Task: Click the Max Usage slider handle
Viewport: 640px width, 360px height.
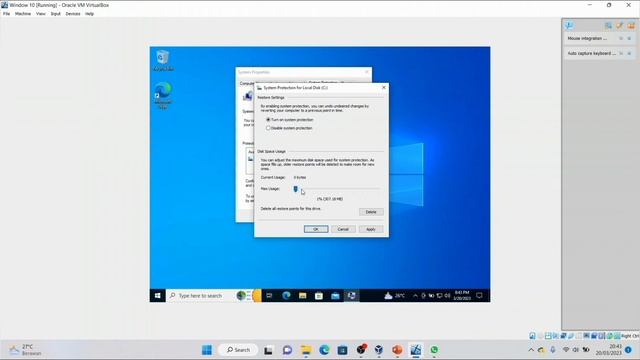Action: click(296, 189)
